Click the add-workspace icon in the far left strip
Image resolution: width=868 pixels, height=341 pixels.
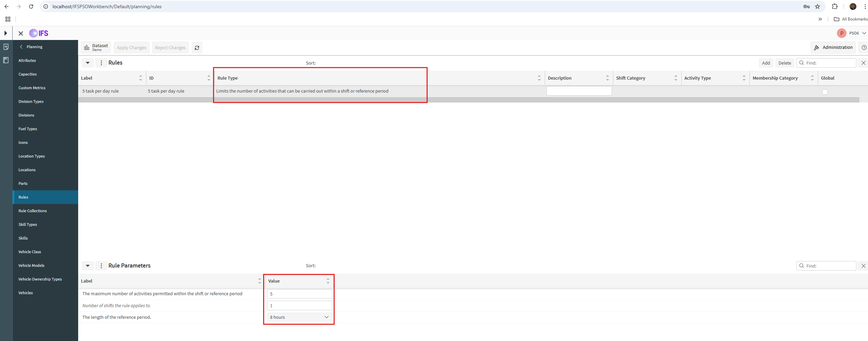tap(6, 47)
